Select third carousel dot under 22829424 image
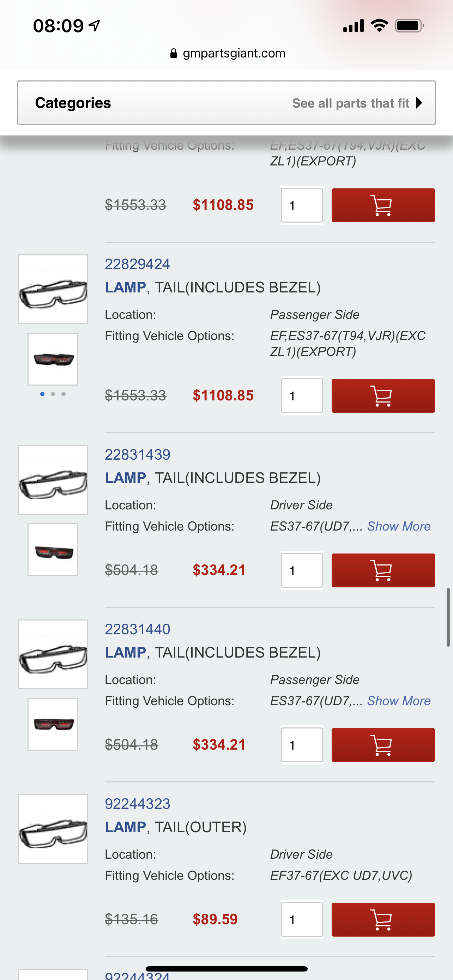The width and height of the screenshot is (453, 980). coord(64,394)
